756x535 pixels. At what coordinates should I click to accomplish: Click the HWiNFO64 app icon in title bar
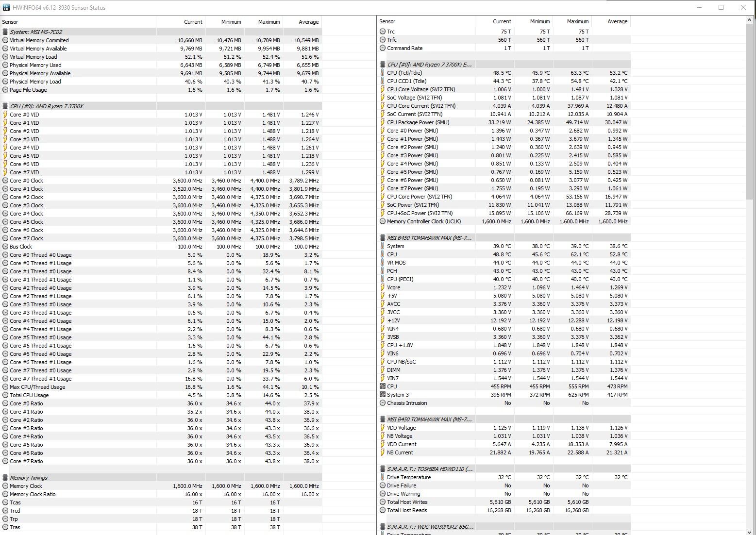pyautogui.click(x=6, y=7)
